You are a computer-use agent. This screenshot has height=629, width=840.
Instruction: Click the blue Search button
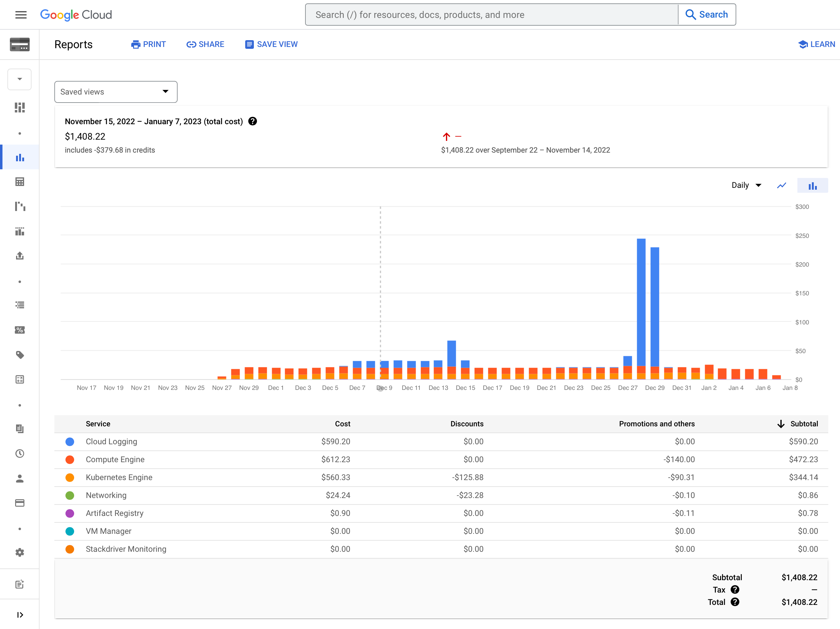tap(707, 15)
